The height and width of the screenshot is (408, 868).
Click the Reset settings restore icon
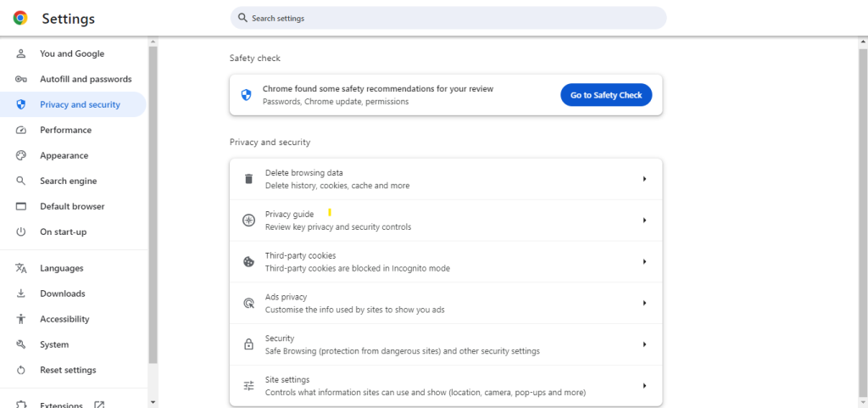tap(21, 370)
